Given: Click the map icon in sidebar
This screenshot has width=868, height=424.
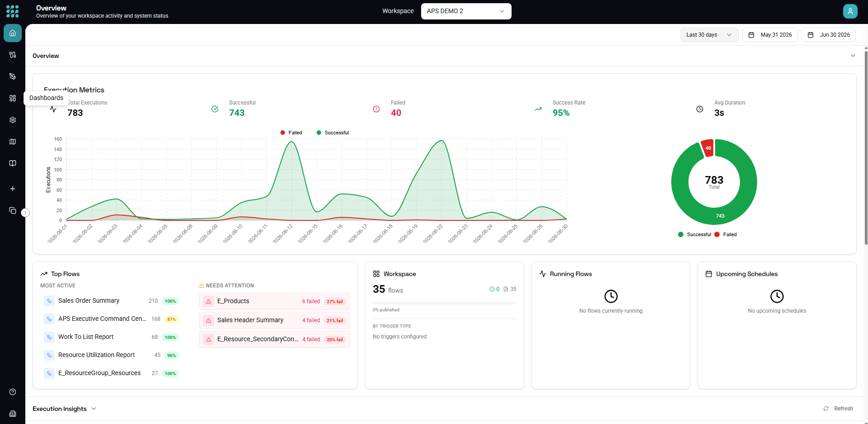Looking at the screenshot, I should point(13,142).
